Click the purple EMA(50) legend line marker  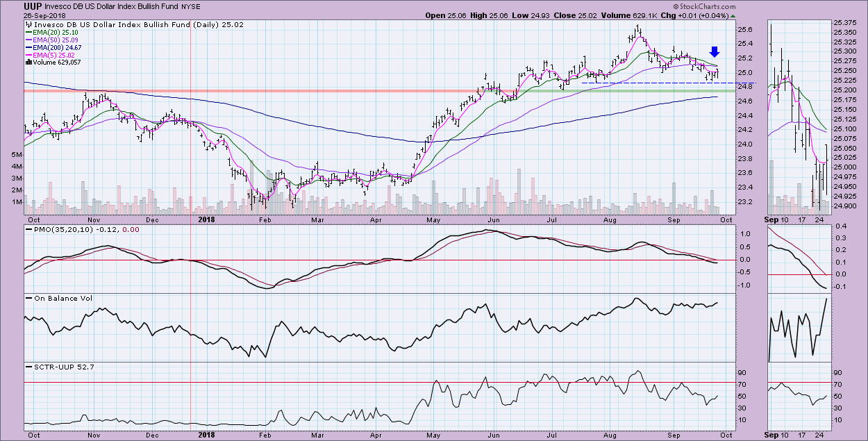tap(28, 40)
